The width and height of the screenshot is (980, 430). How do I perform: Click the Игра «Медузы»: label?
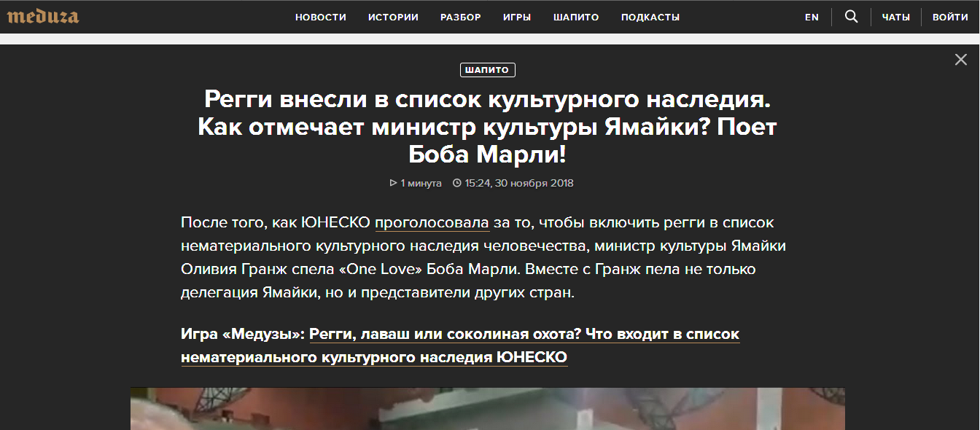point(243,335)
